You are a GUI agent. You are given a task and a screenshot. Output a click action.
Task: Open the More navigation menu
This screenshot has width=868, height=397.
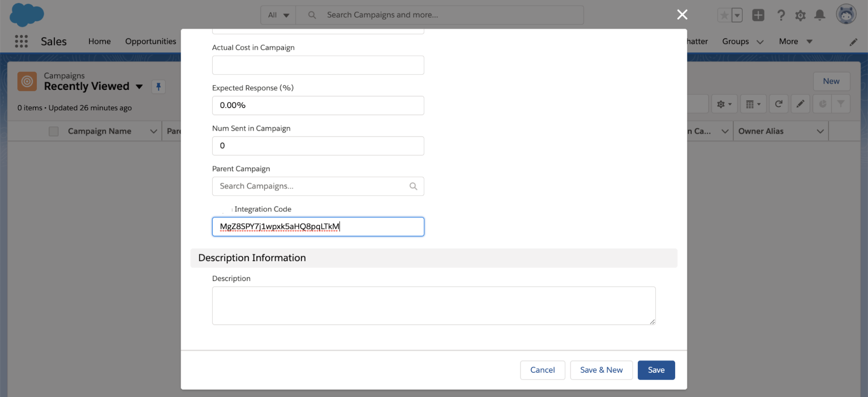coord(795,41)
